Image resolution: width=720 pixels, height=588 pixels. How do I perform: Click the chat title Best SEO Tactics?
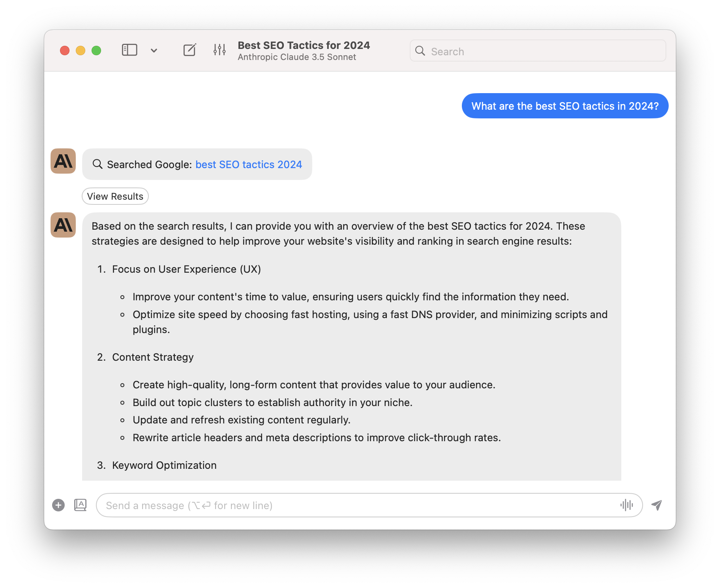click(304, 45)
